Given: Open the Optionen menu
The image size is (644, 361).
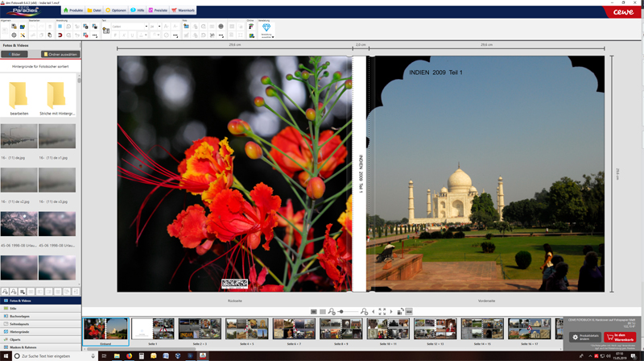Looking at the screenshot, I should point(117,10).
